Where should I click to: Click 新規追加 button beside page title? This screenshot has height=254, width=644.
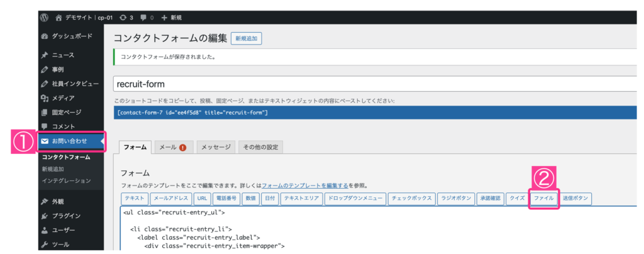[x=247, y=38]
